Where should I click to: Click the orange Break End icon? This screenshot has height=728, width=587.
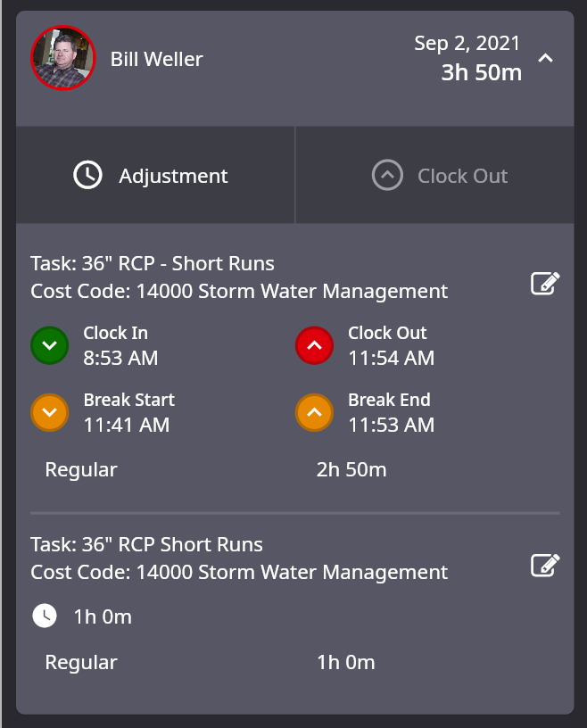314,412
